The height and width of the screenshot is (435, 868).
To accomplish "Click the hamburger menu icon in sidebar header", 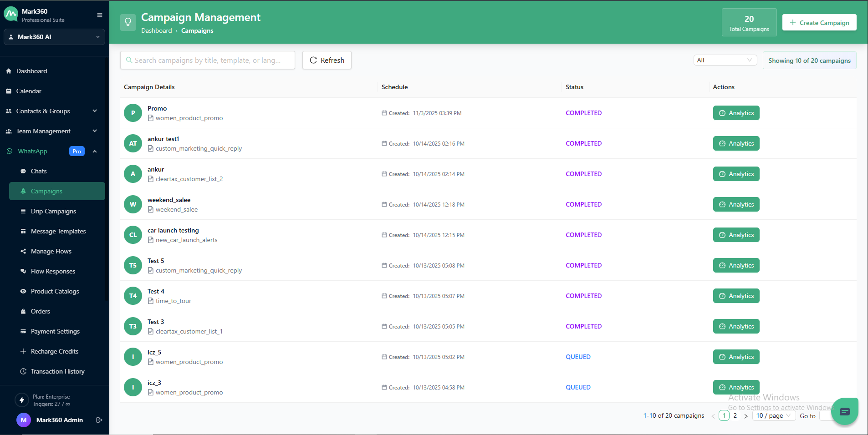I will (x=99, y=15).
